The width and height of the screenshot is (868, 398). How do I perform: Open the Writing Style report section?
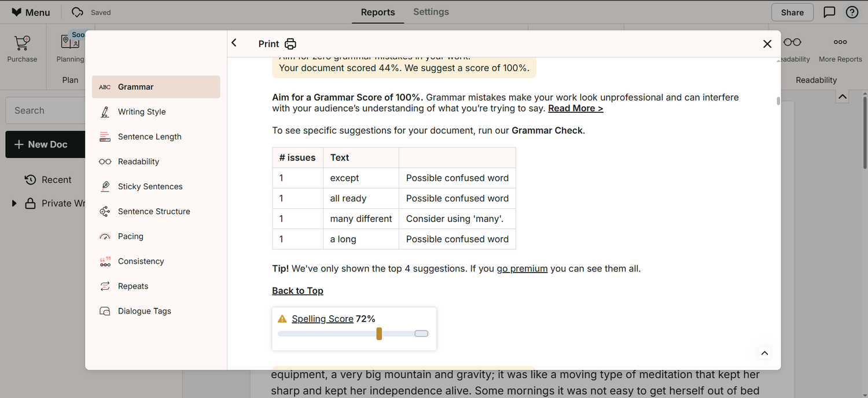tap(156, 112)
